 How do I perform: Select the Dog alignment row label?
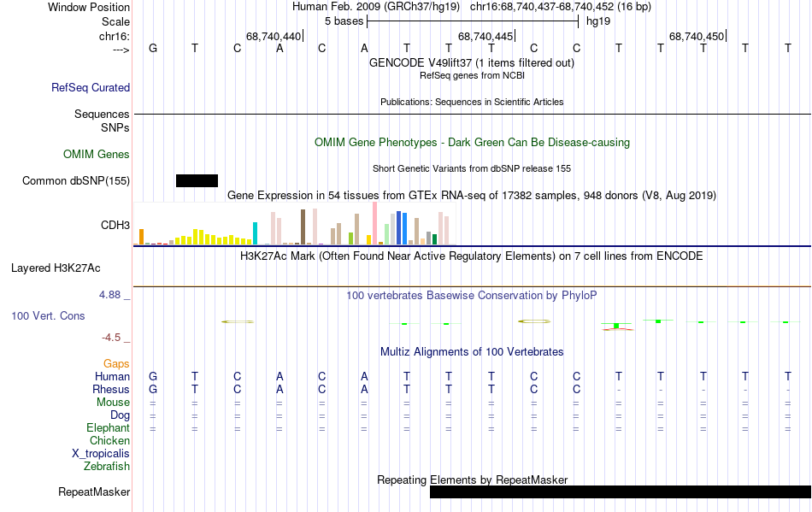[x=121, y=415]
